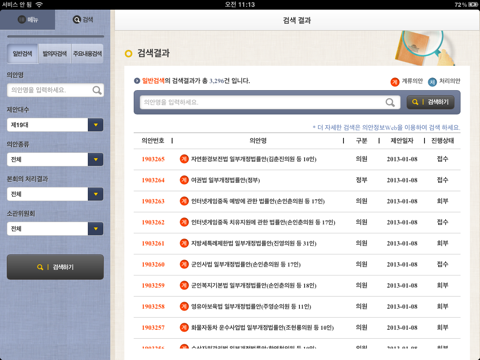The image size is (480, 360).
Task: Select the 주요내용검색 tab
Action: tap(87, 54)
